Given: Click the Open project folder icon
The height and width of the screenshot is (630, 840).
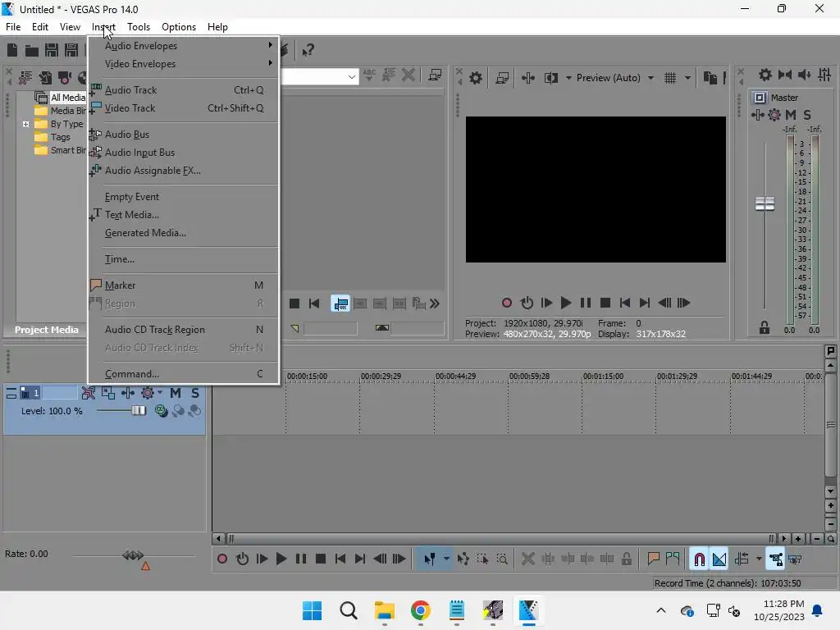Looking at the screenshot, I should 32,50.
